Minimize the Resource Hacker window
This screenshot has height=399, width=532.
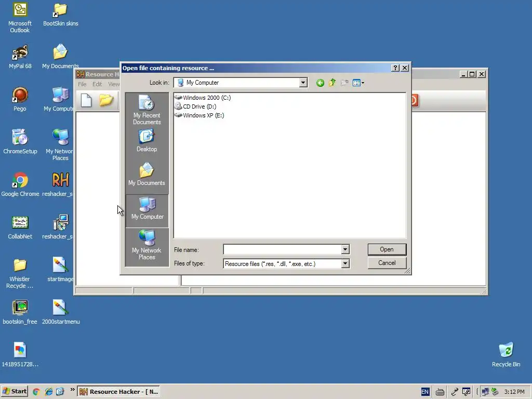click(x=463, y=74)
